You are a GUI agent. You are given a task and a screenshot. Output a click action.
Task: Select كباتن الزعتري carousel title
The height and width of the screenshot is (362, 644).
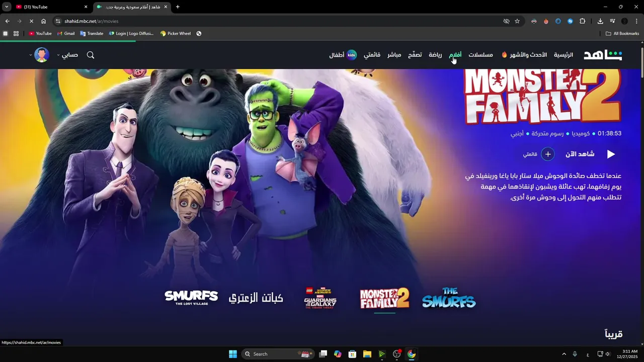256,298
